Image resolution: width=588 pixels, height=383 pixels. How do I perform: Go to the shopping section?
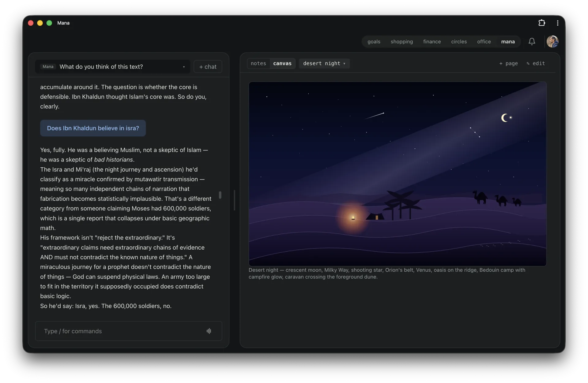click(x=401, y=42)
